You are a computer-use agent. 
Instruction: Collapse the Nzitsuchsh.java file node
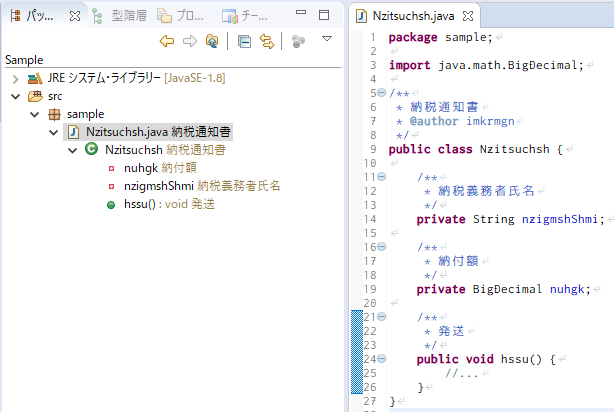(53, 132)
